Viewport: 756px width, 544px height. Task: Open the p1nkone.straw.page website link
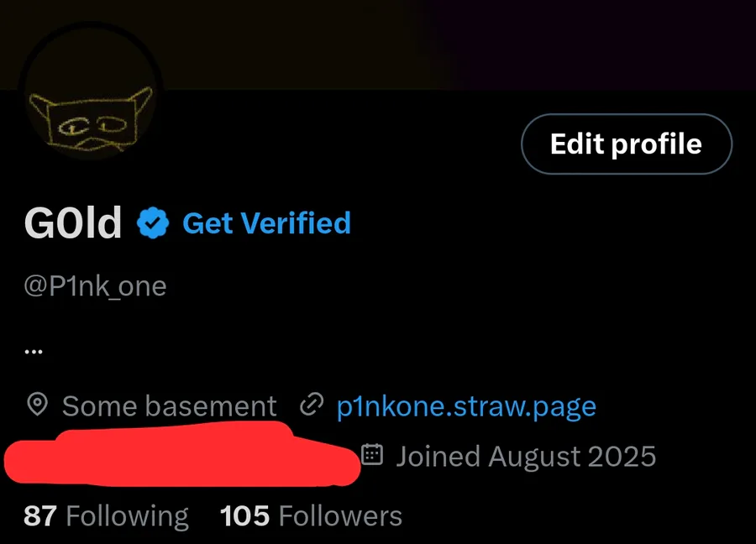[466, 405]
